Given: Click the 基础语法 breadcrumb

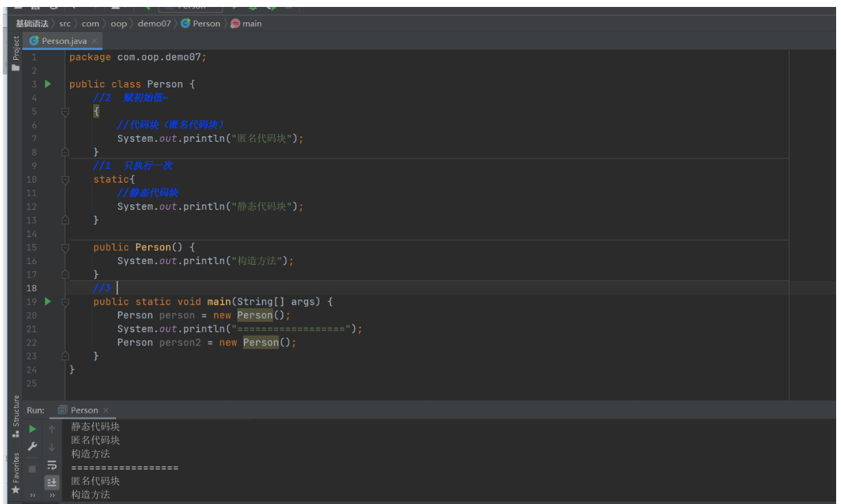Looking at the screenshot, I should point(32,24).
